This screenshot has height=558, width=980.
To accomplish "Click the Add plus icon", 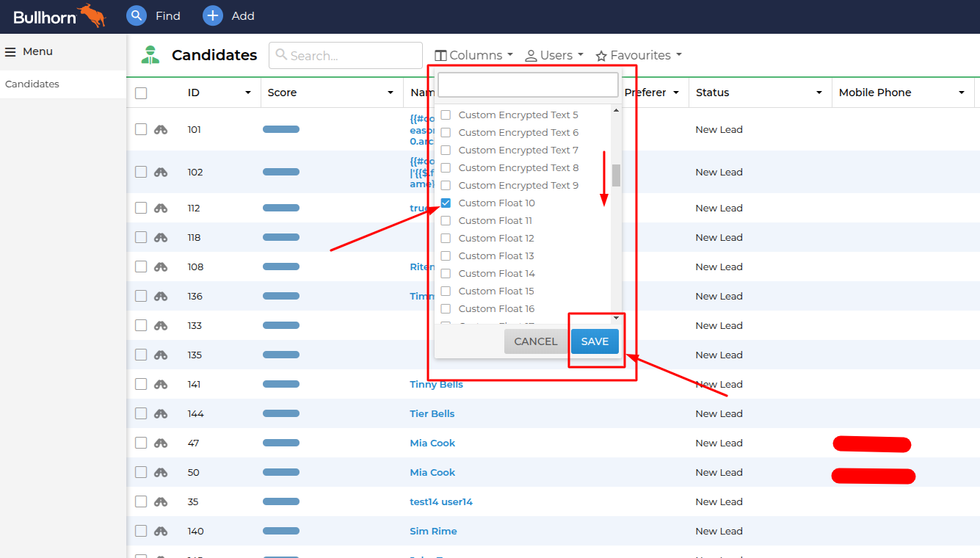I will [212, 15].
